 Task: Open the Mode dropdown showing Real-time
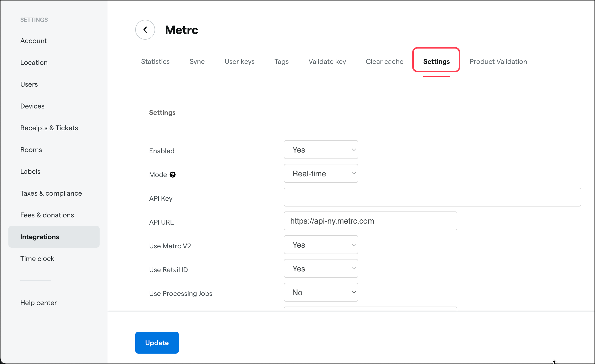pos(321,173)
